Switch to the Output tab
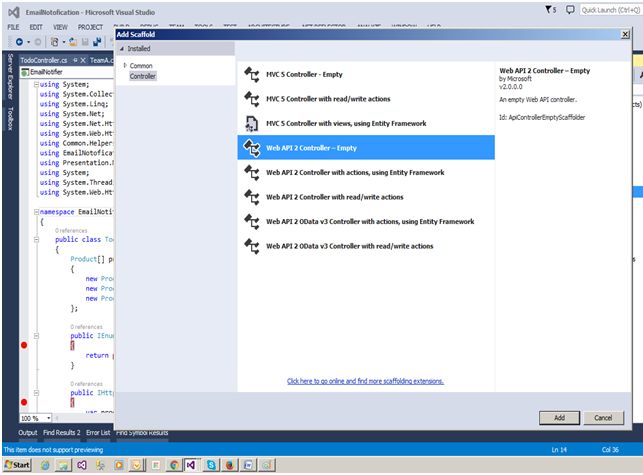The width and height of the screenshot is (643, 475). [x=27, y=433]
